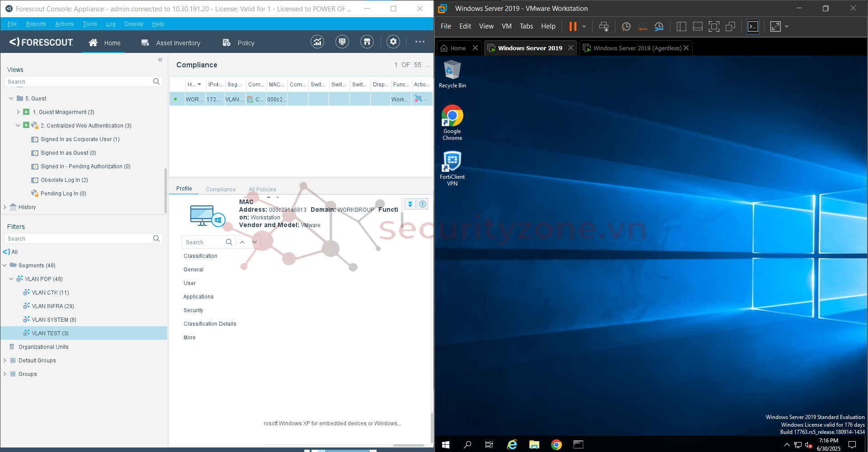This screenshot has width=868, height=452.
Task: Collapse the 5. Guest folder
Action: point(11,98)
